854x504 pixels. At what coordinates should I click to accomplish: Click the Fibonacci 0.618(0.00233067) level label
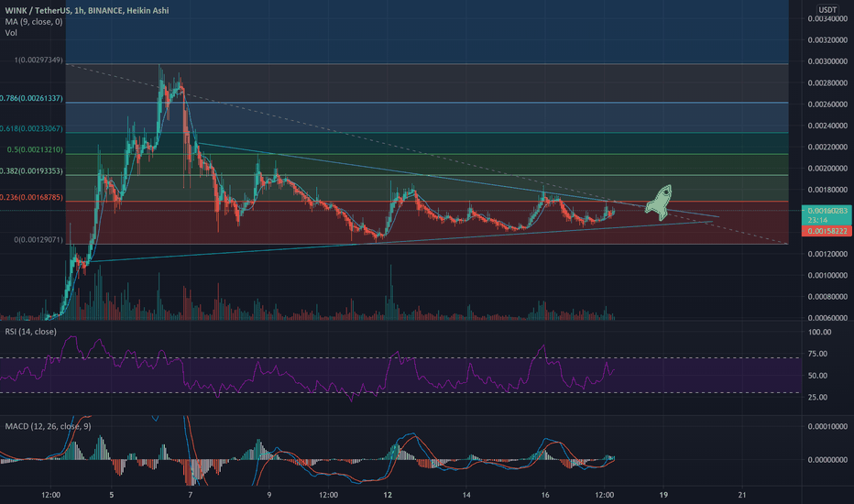[31, 128]
